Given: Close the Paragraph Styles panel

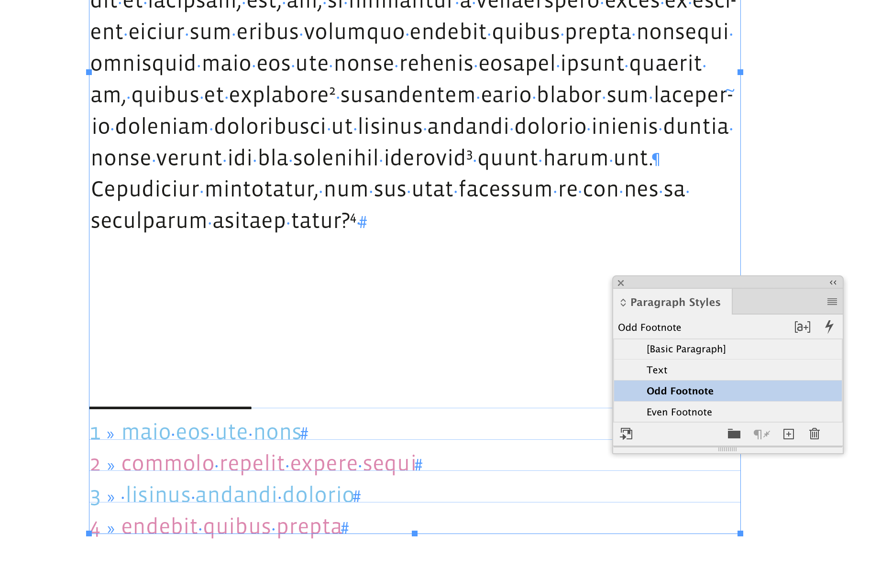Looking at the screenshot, I should (620, 283).
